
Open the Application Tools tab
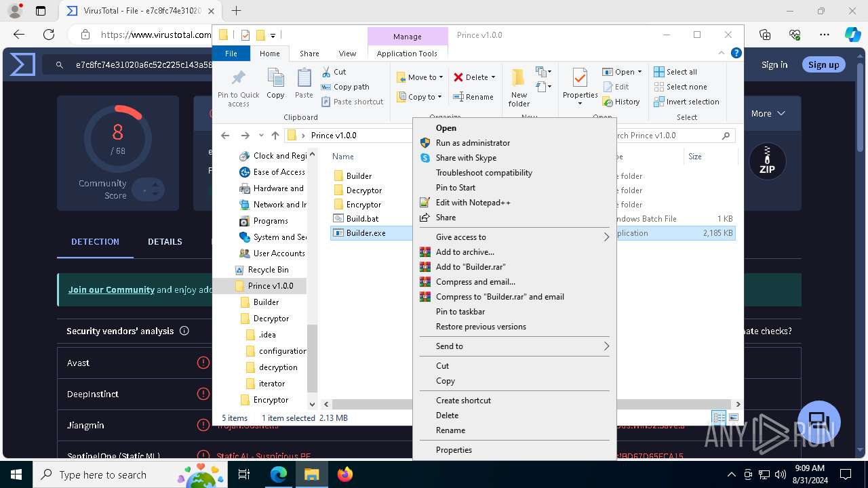[x=407, y=54]
